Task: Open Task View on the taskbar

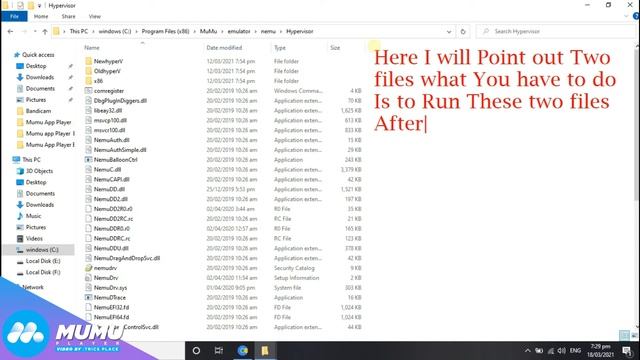Action: 219,351
